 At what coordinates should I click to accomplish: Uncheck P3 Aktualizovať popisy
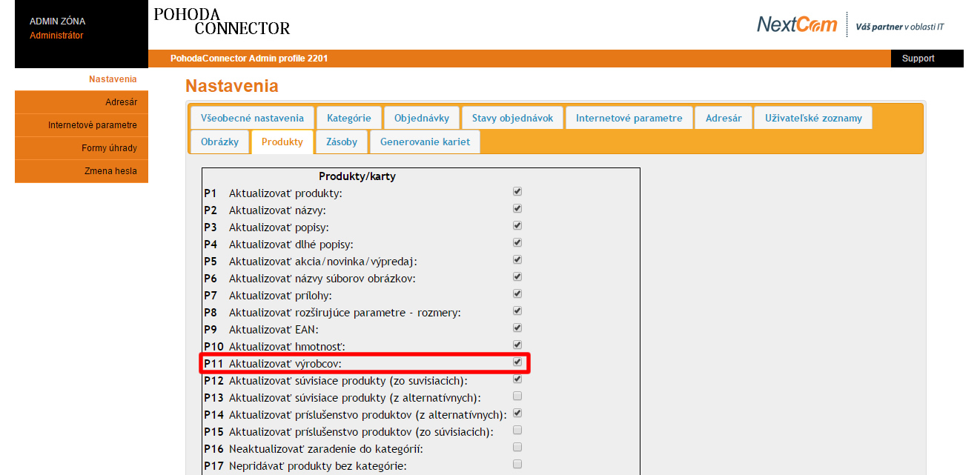point(517,225)
